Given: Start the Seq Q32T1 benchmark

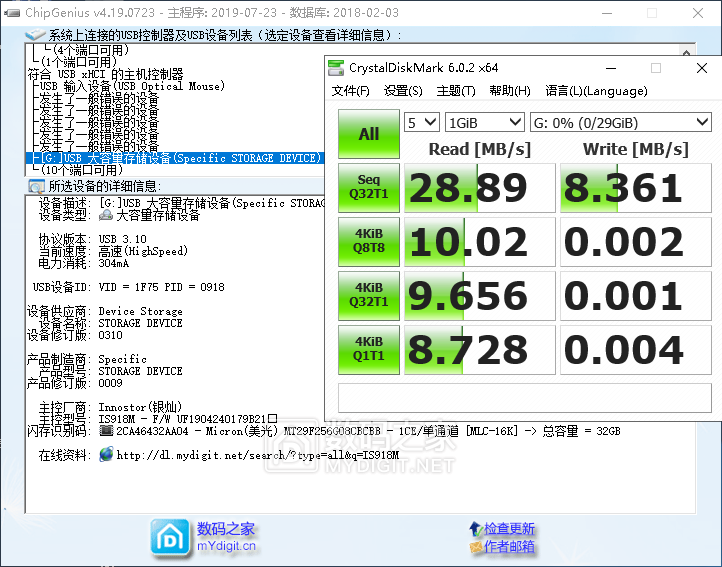Looking at the screenshot, I should point(369,187).
